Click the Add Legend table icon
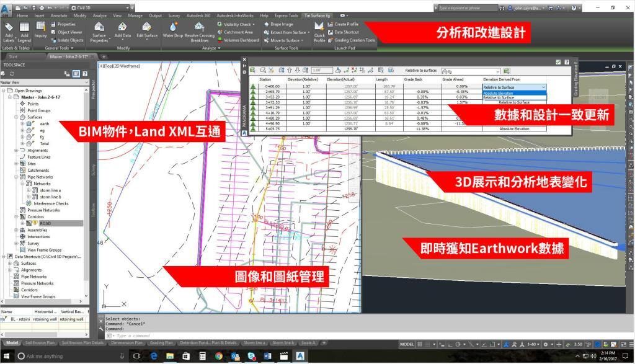This screenshot has height=364, width=635. click(24, 27)
